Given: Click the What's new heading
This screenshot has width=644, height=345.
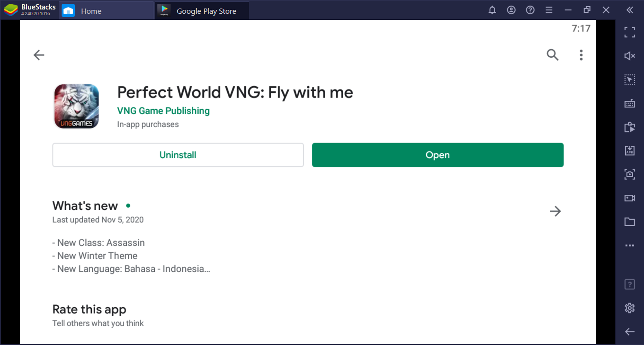Looking at the screenshot, I should [x=85, y=206].
